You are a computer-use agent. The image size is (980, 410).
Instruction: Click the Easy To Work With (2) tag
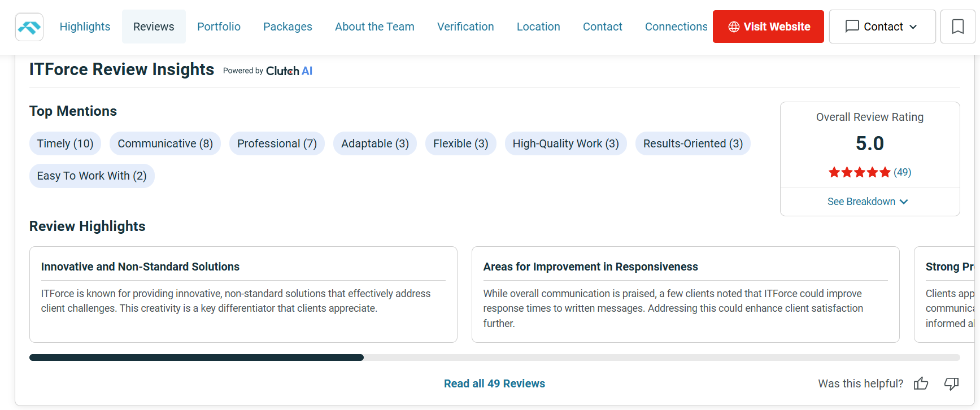tap(92, 176)
